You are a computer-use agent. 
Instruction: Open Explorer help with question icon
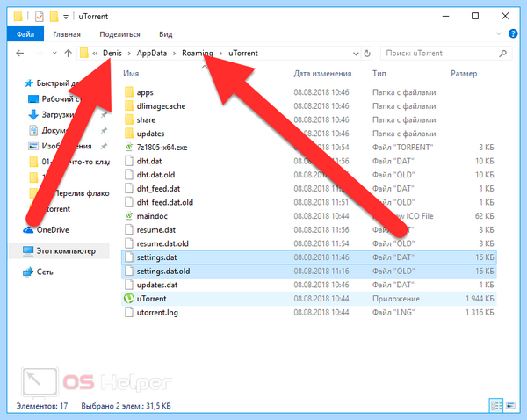click(x=513, y=33)
